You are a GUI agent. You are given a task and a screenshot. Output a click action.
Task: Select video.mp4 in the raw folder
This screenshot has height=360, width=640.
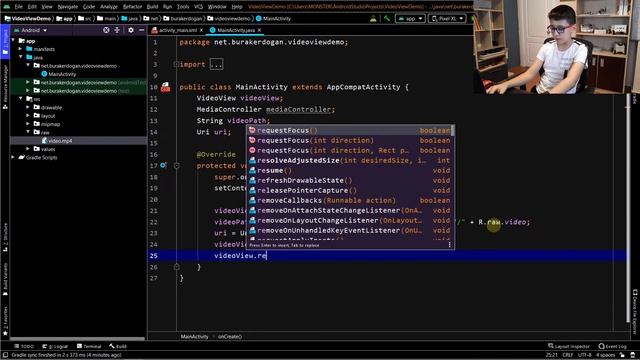click(56, 141)
